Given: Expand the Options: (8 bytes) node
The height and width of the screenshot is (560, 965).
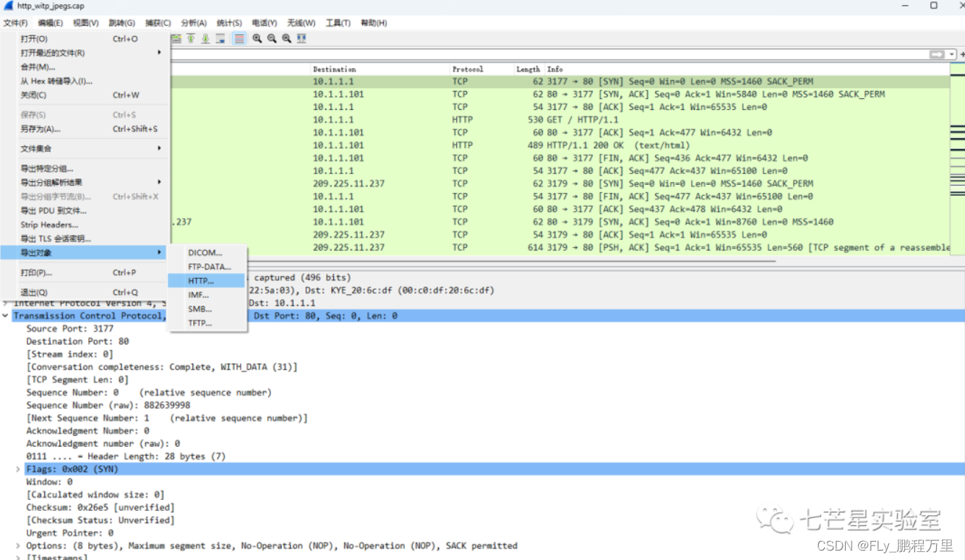Looking at the screenshot, I should coord(19,546).
